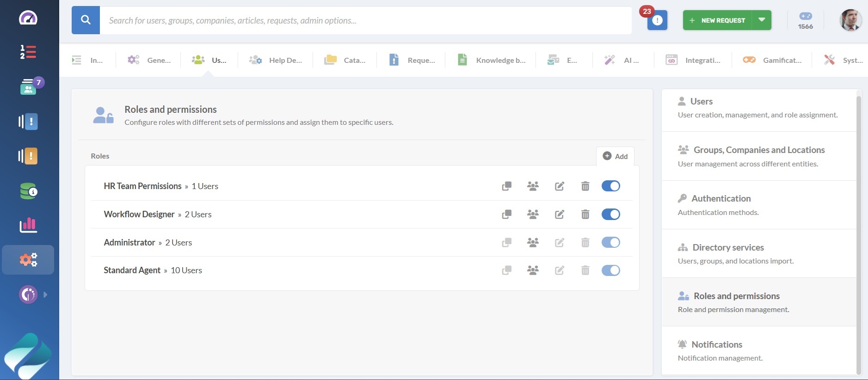Click the notifications alert icon with badge 23
868x380 pixels.
point(657,20)
